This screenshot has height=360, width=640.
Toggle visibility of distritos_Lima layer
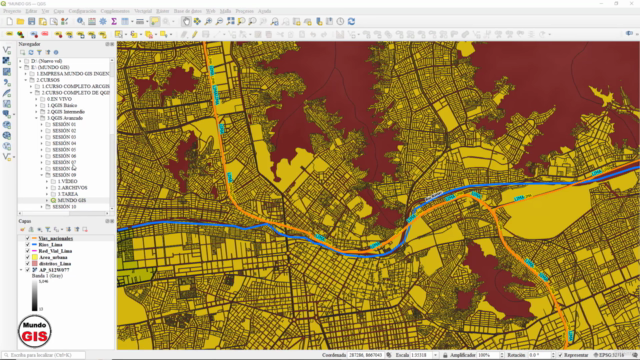pyautogui.click(x=28, y=264)
